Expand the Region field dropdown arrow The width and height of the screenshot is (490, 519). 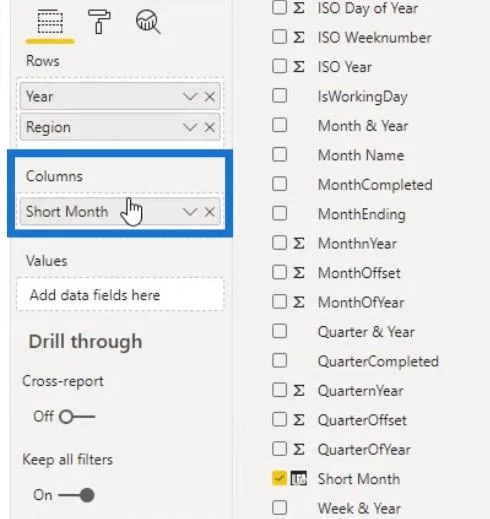click(x=190, y=127)
